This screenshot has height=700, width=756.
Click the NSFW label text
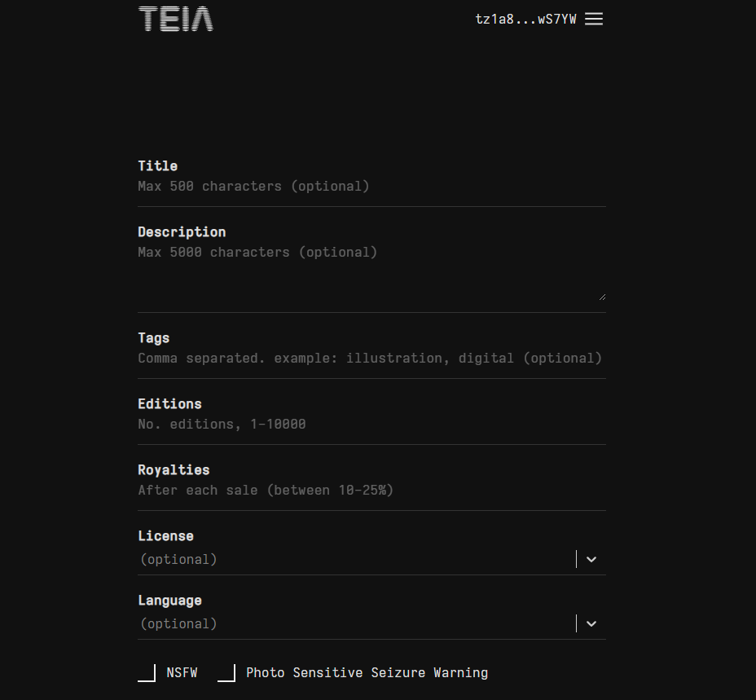182,673
